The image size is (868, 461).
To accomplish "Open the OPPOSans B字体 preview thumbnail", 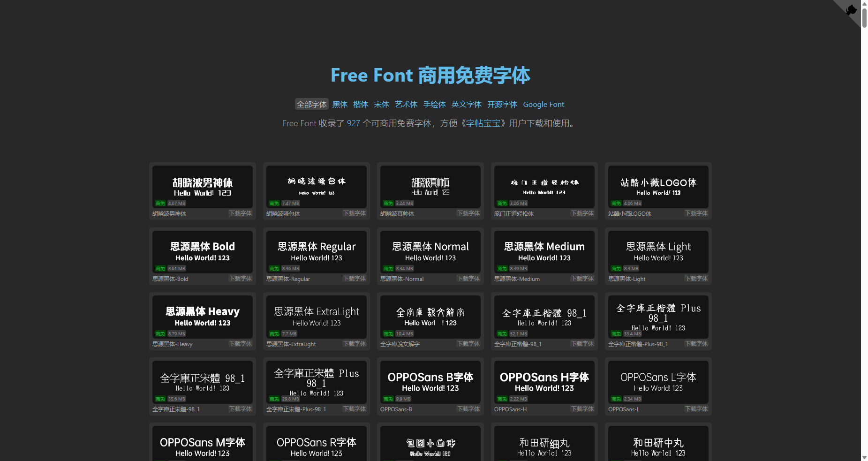I will pos(430,382).
